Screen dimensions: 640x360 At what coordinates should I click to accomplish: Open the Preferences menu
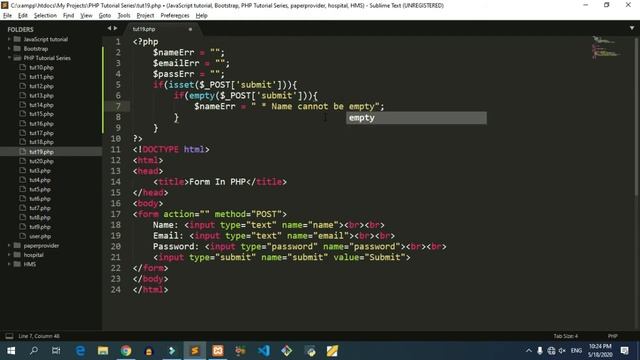pos(175,16)
